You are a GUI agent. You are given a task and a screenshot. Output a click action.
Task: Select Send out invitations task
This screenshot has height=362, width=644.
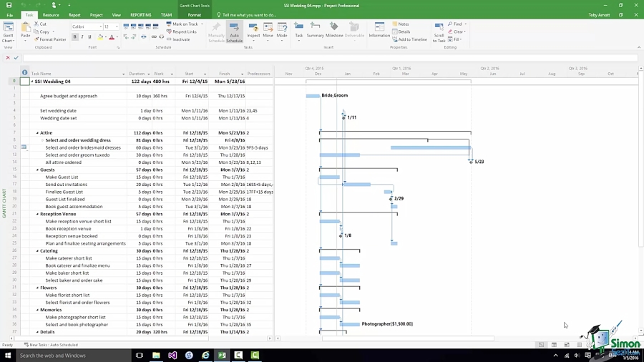pyautogui.click(x=66, y=185)
